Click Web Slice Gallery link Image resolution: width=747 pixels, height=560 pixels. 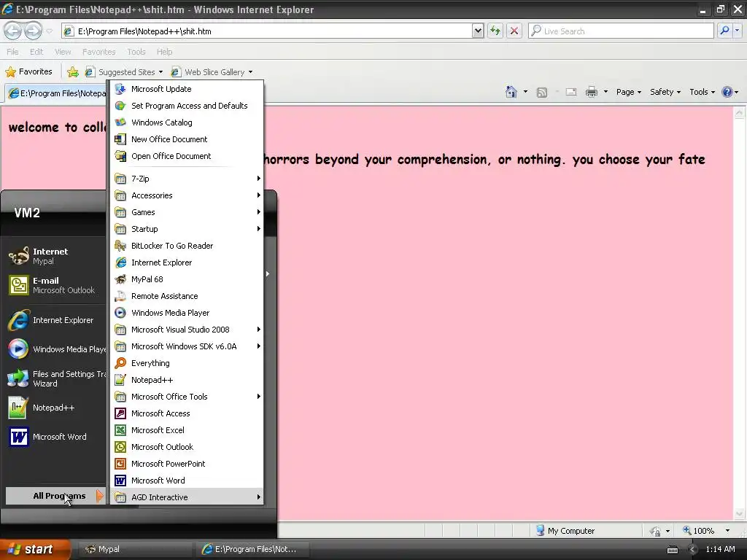tap(212, 72)
